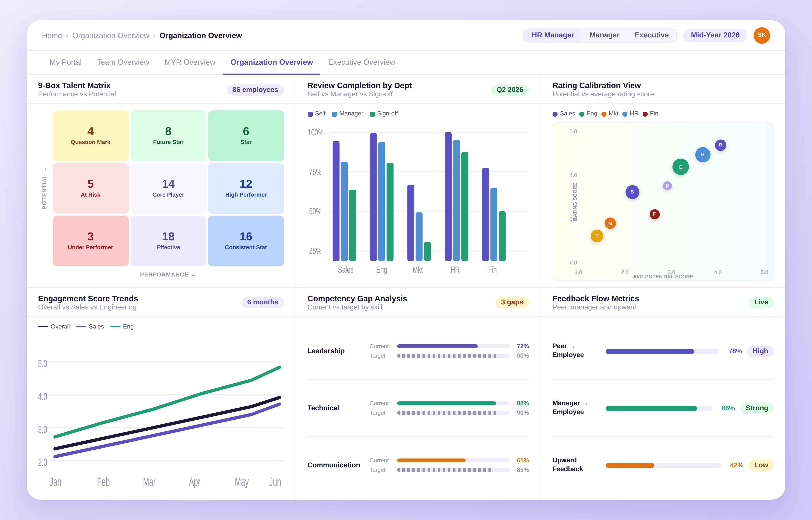Click the R bubble in calibration chart
This screenshot has height=520, width=812.
point(720,145)
